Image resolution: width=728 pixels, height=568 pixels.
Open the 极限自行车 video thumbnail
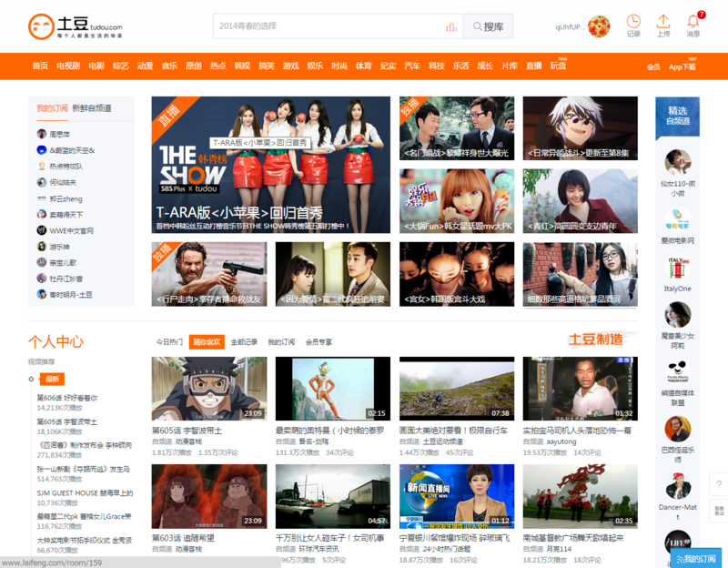(457, 389)
